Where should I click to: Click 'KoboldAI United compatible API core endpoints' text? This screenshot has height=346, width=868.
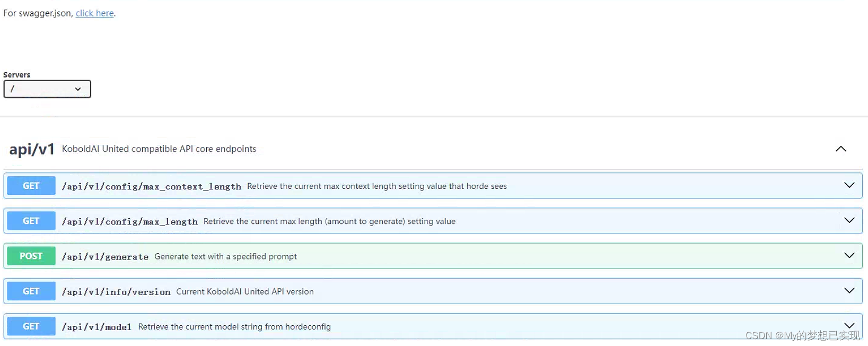159,149
